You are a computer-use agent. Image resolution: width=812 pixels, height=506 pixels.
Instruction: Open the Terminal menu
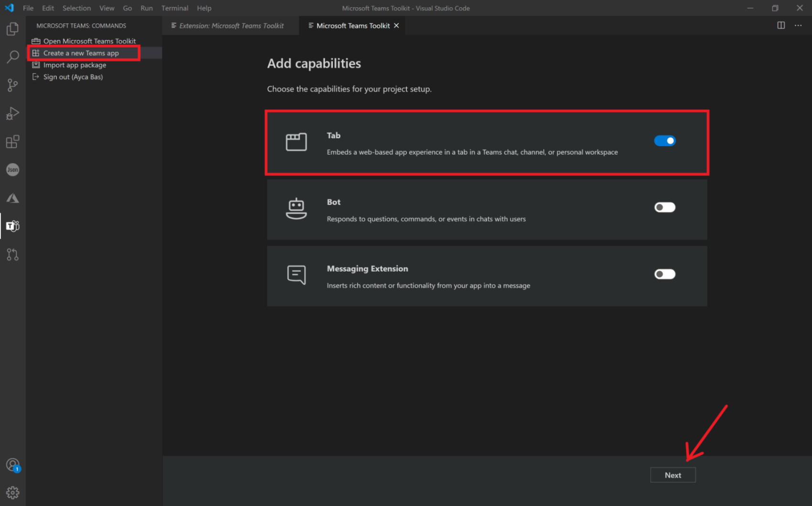pyautogui.click(x=175, y=8)
